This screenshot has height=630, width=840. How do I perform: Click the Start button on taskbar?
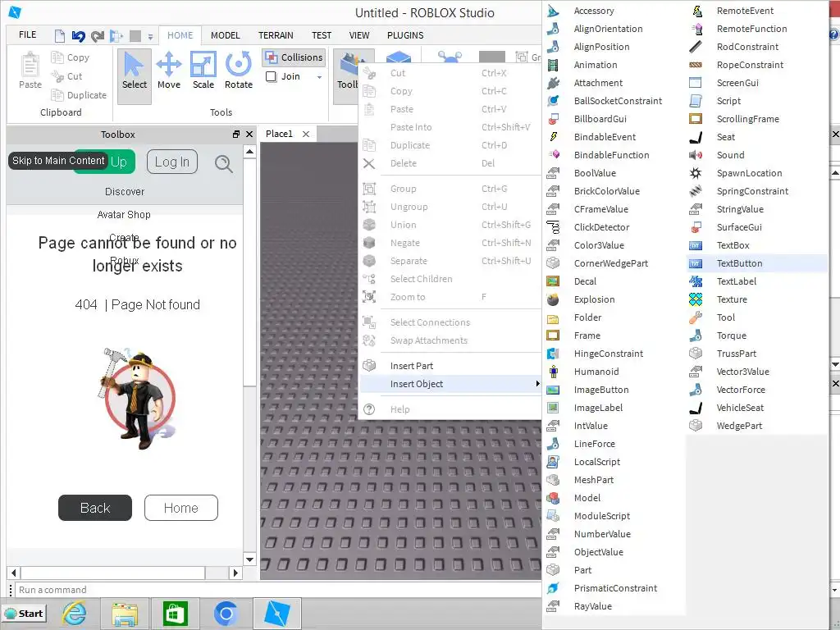tap(24, 614)
